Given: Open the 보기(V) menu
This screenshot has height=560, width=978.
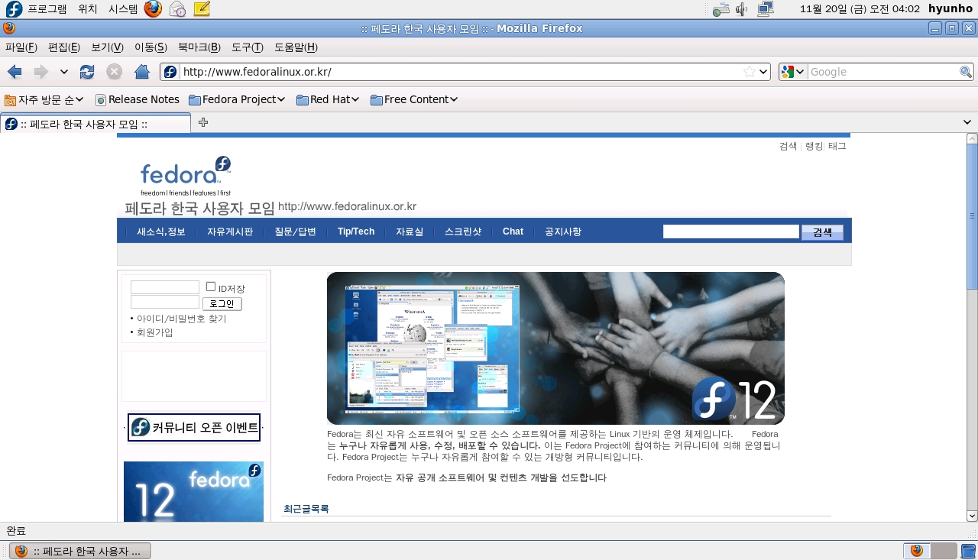Looking at the screenshot, I should (x=108, y=47).
